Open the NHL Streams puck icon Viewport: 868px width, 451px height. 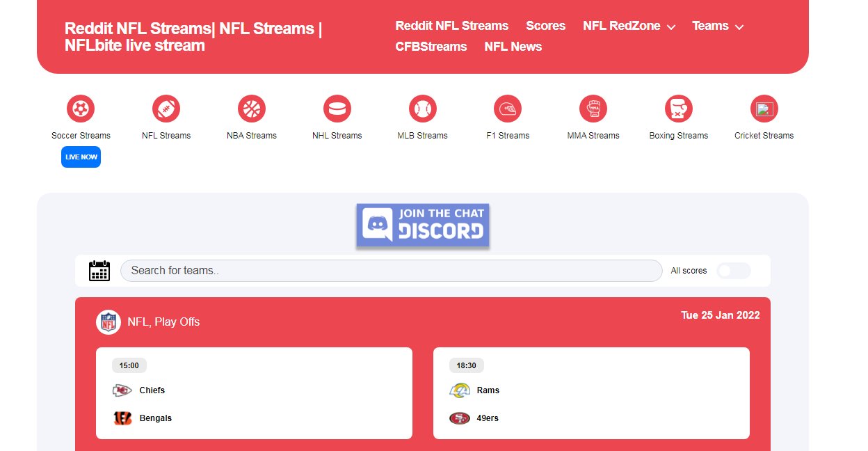tap(337, 109)
